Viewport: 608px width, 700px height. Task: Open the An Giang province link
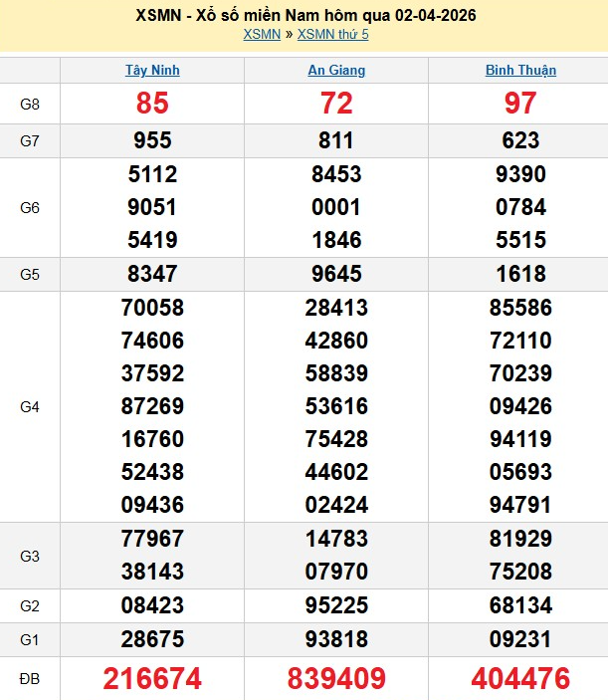(336, 71)
